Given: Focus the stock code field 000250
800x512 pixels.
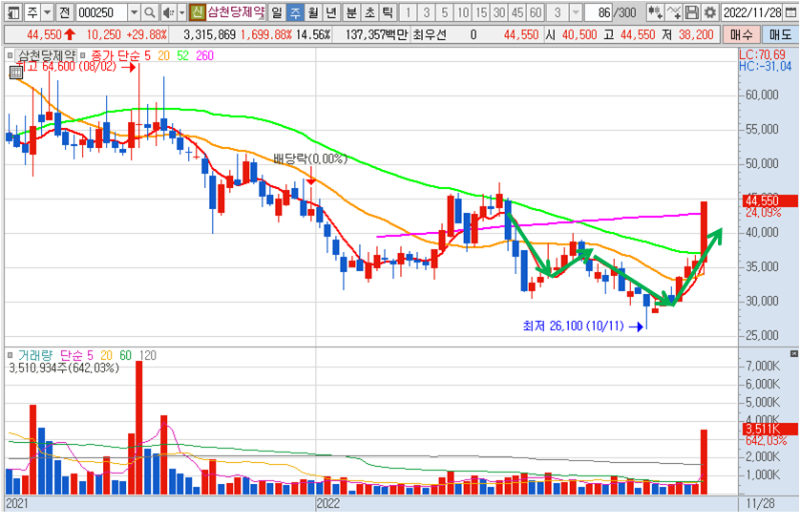Looking at the screenshot, I should 101,12.
